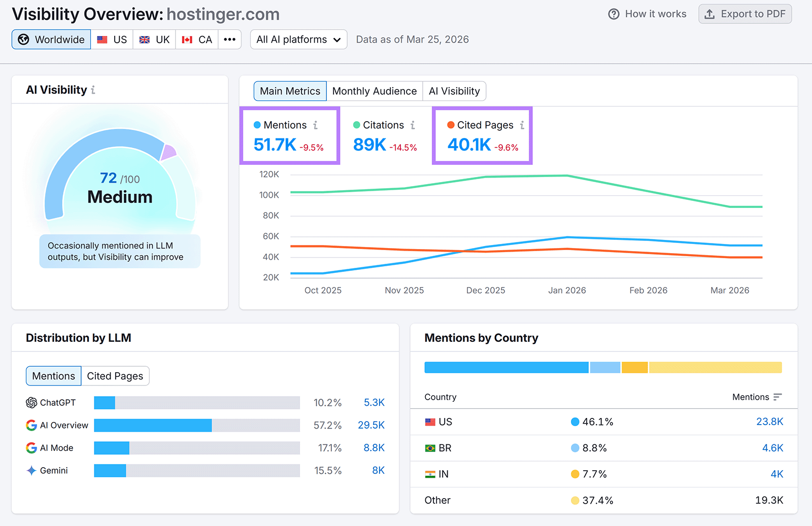Screen dimensions: 812x526
Task: Click the Google AI Overview icon
Action: (30, 425)
